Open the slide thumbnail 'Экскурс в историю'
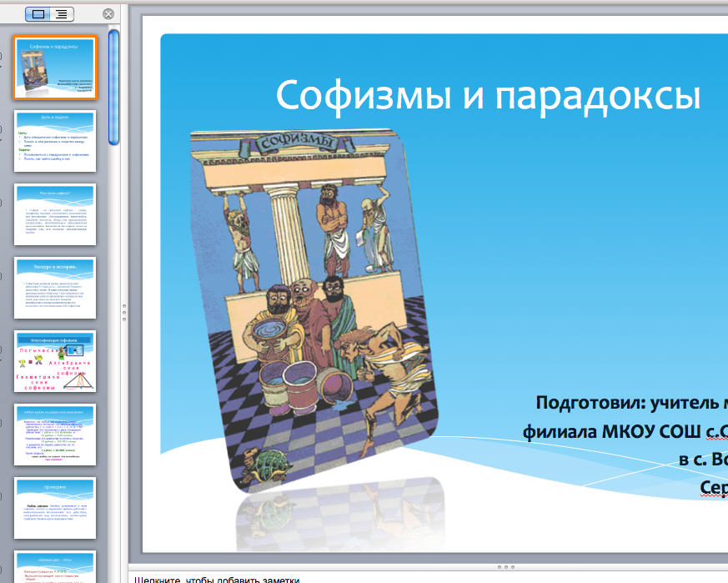 (55, 288)
